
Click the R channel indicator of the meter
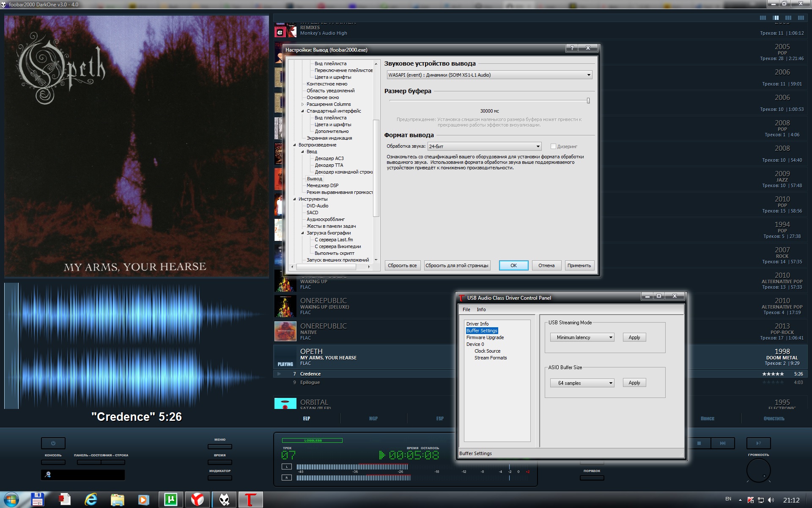[287, 478]
